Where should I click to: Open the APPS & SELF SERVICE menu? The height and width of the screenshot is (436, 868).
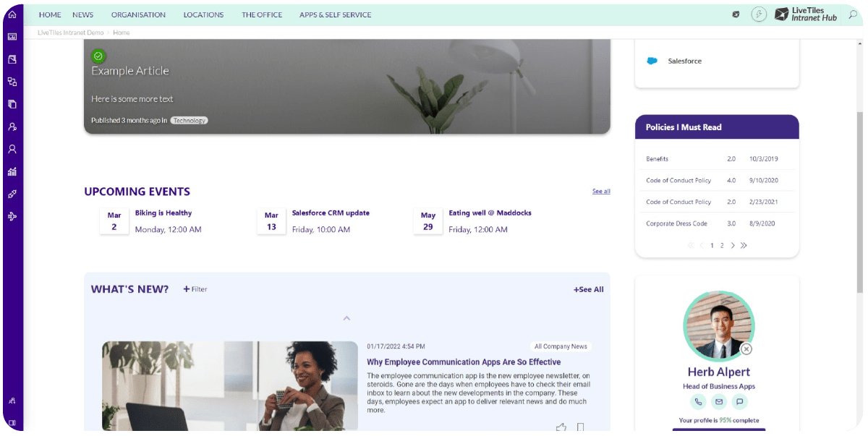336,14
